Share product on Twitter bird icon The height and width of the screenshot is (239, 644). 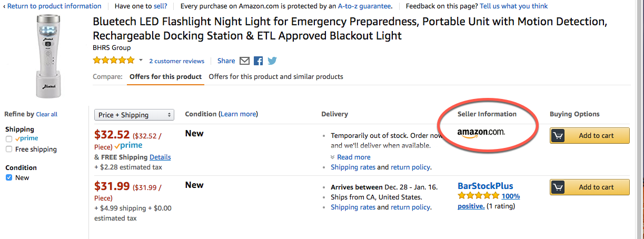tap(272, 61)
